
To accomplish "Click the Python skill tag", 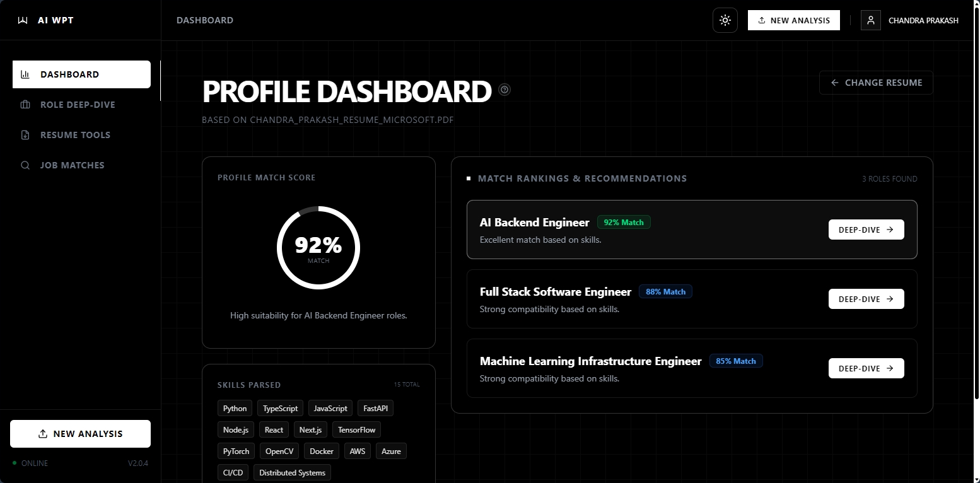I will [x=235, y=409].
